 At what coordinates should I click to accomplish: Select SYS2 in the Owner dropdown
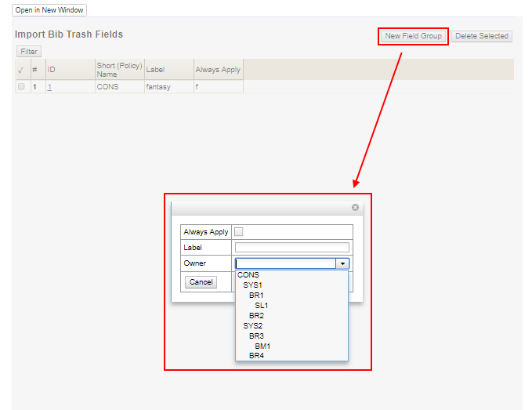coord(252,325)
